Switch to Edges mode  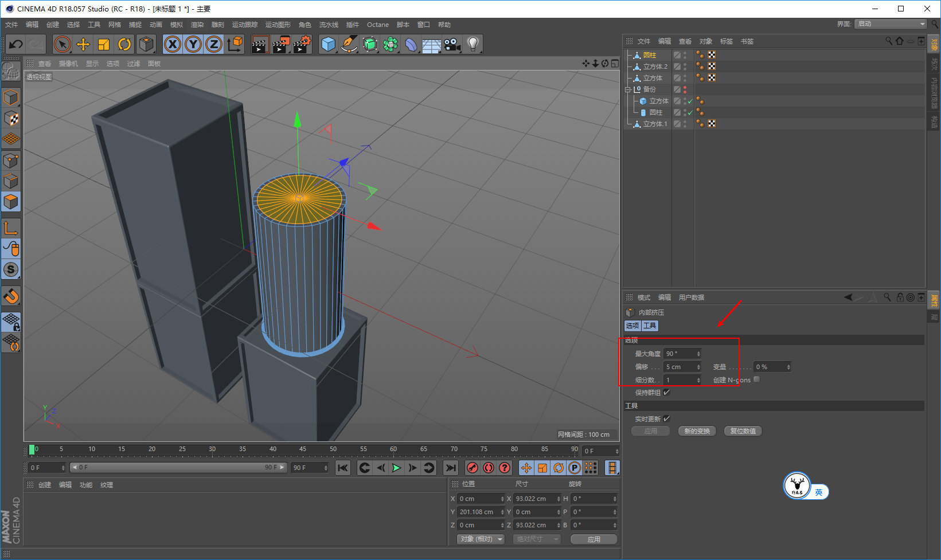pyautogui.click(x=11, y=181)
